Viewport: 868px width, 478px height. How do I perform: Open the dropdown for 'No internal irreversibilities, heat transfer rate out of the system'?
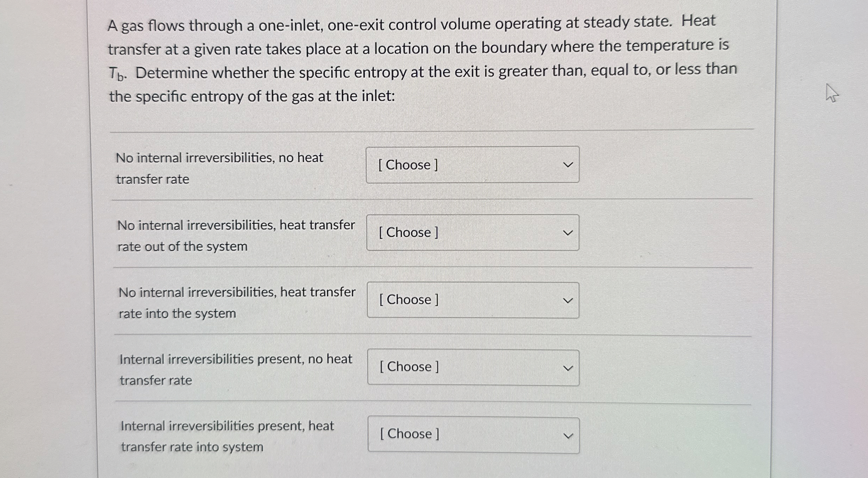pos(472,232)
